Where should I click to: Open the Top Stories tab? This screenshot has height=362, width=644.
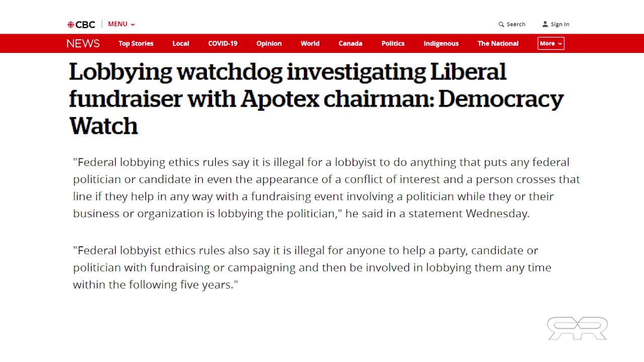click(136, 43)
